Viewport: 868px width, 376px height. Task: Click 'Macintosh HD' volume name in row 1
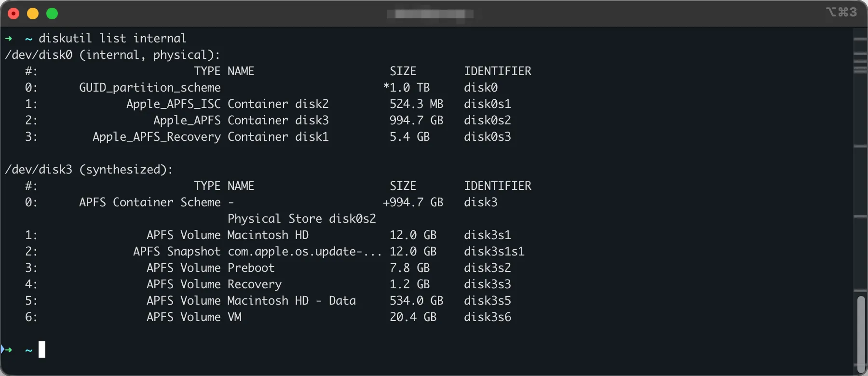(268, 235)
